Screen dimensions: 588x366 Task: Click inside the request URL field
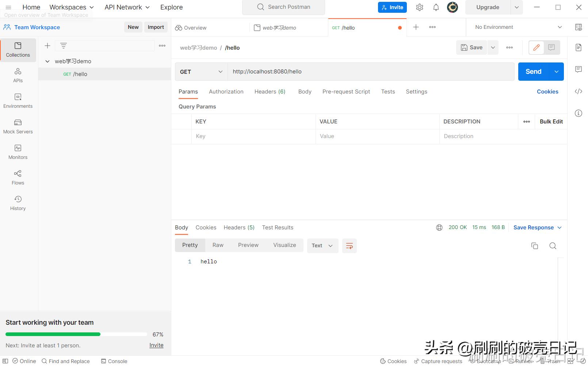(x=365, y=71)
